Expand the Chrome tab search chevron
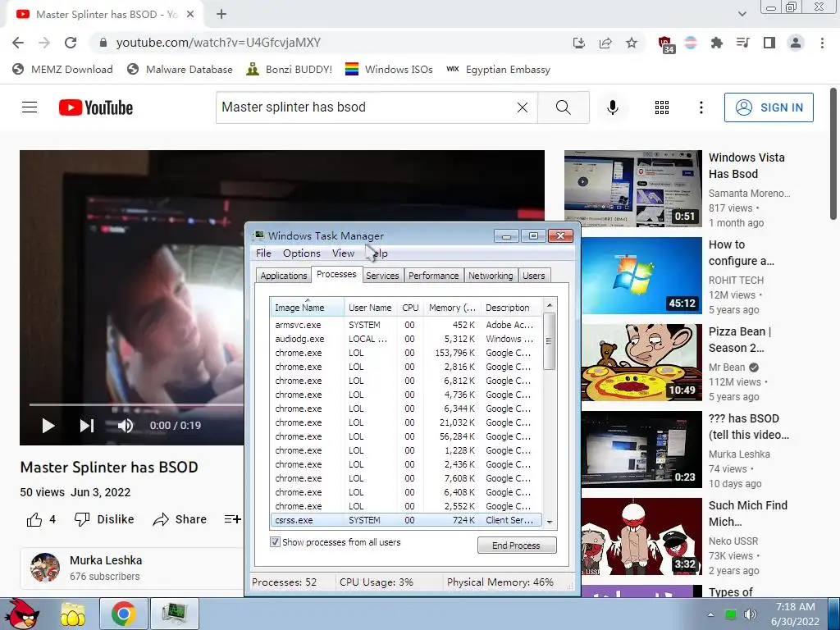 [x=742, y=15]
